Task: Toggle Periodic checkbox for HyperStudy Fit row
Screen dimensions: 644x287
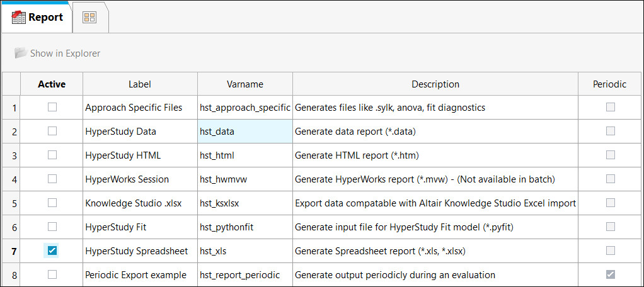Action: point(611,227)
